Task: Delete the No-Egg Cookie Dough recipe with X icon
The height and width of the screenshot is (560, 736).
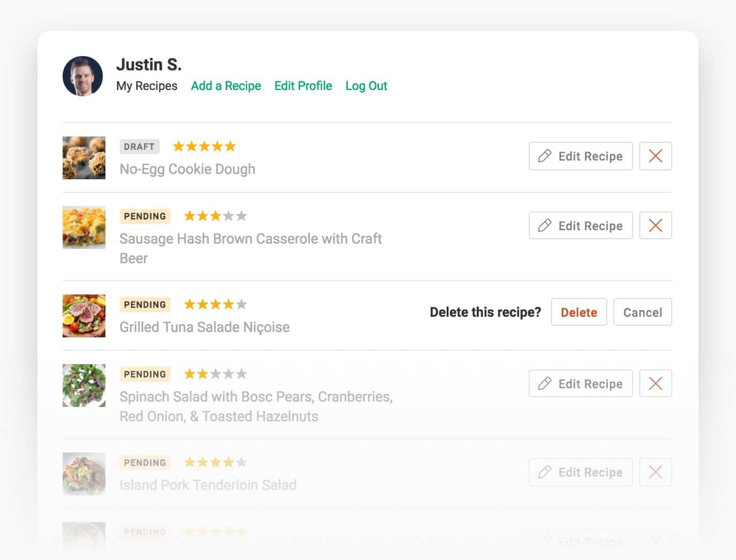Action: coord(655,156)
